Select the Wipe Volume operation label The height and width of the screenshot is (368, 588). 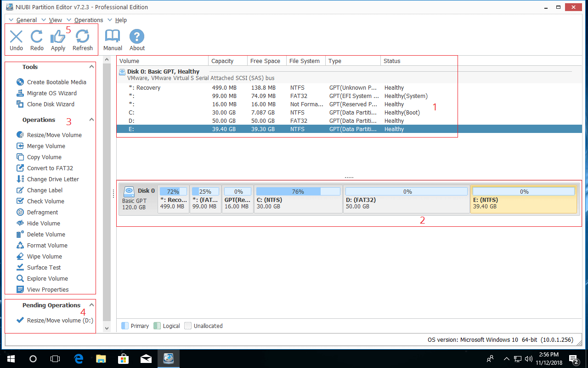[x=45, y=256]
